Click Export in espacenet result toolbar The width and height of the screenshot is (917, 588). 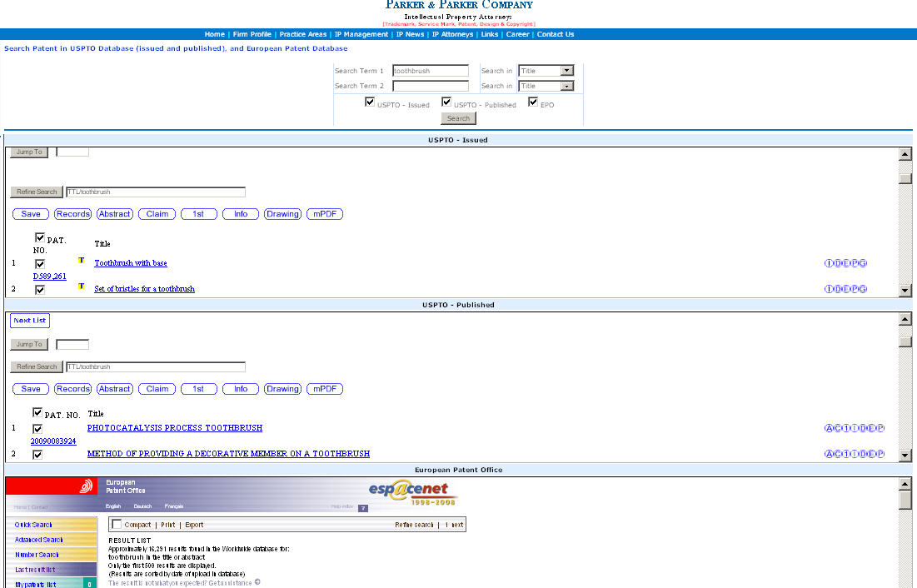194,525
